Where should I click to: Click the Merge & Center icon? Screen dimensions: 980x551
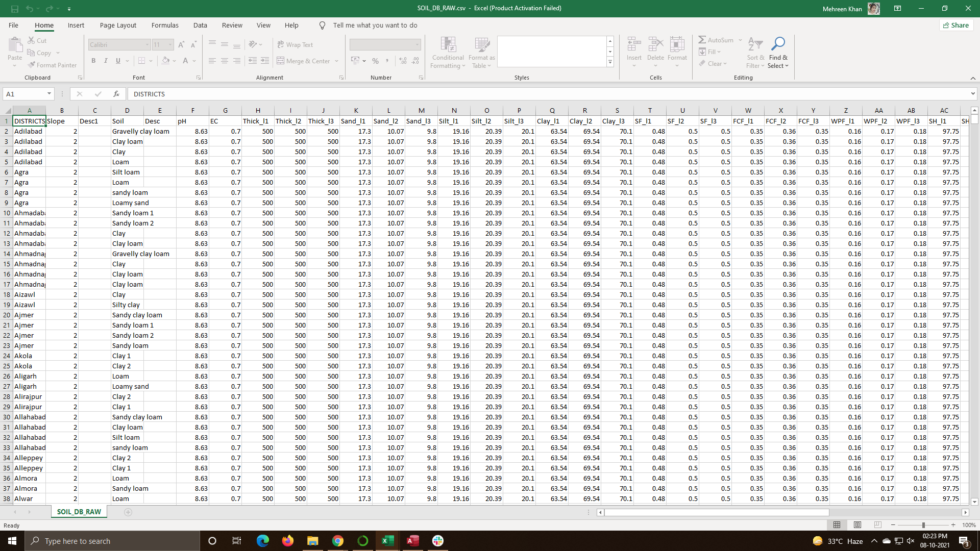coord(281,61)
